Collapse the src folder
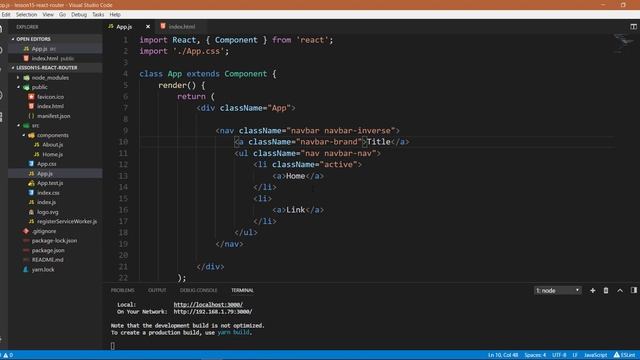This screenshot has height=360, width=640. (x=36, y=125)
